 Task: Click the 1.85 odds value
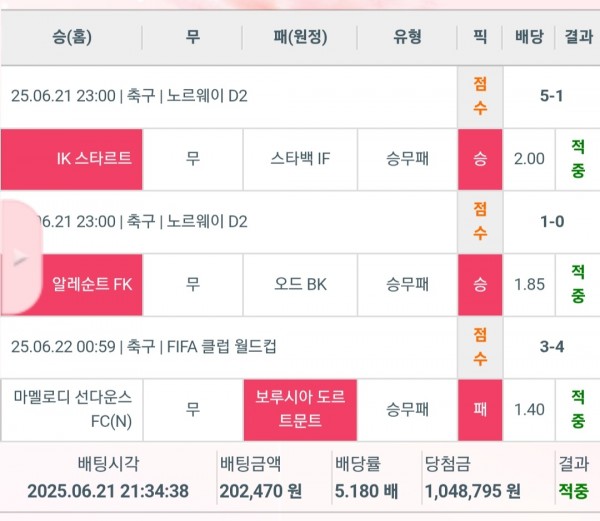tap(529, 284)
